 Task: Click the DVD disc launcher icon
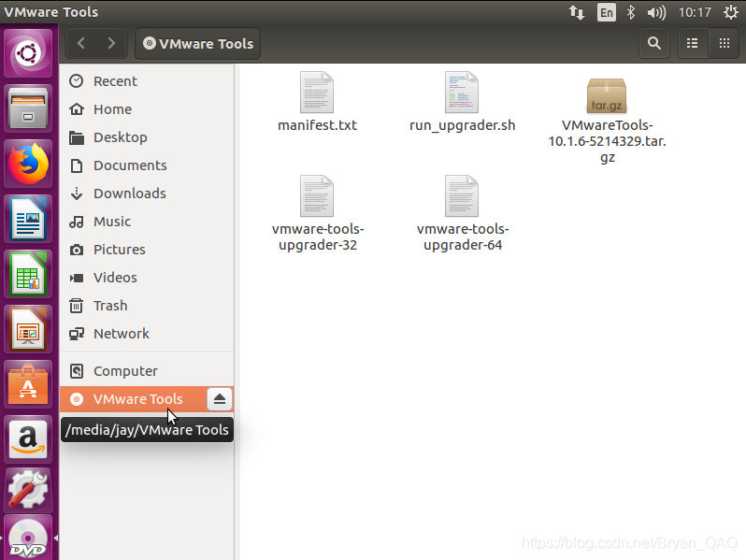pyautogui.click(x=28, y=538)
